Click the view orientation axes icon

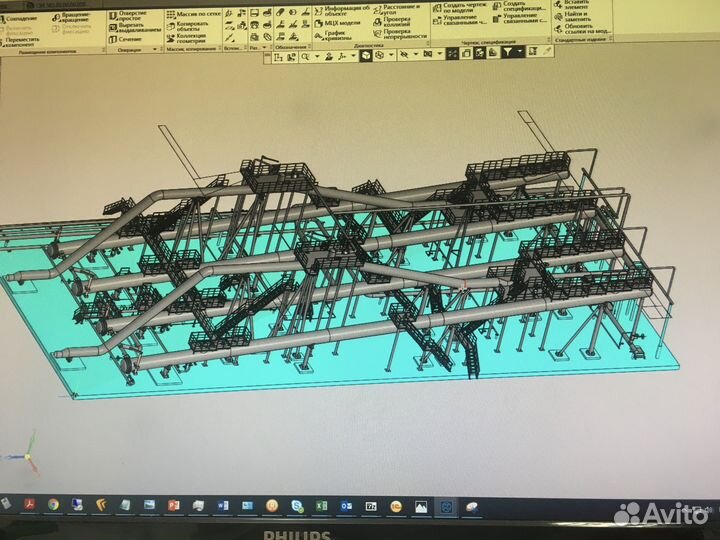pos(342,56)
